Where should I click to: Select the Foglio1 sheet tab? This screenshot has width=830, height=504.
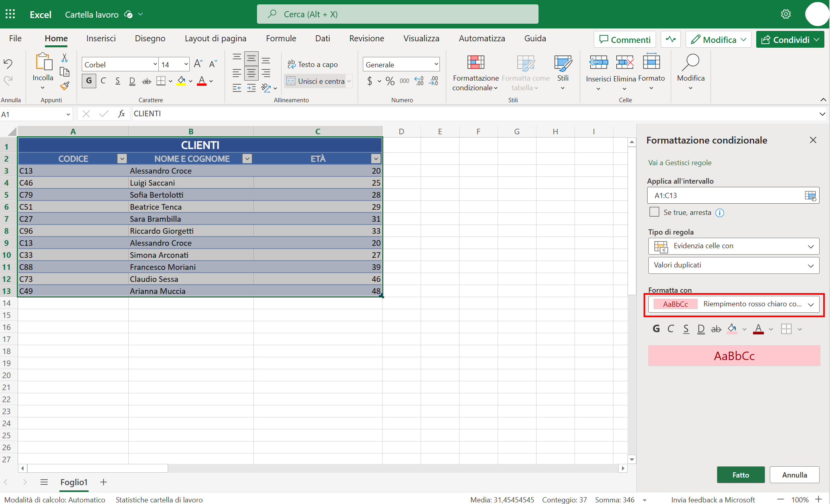pyautogui.click(x=74, y=482)
